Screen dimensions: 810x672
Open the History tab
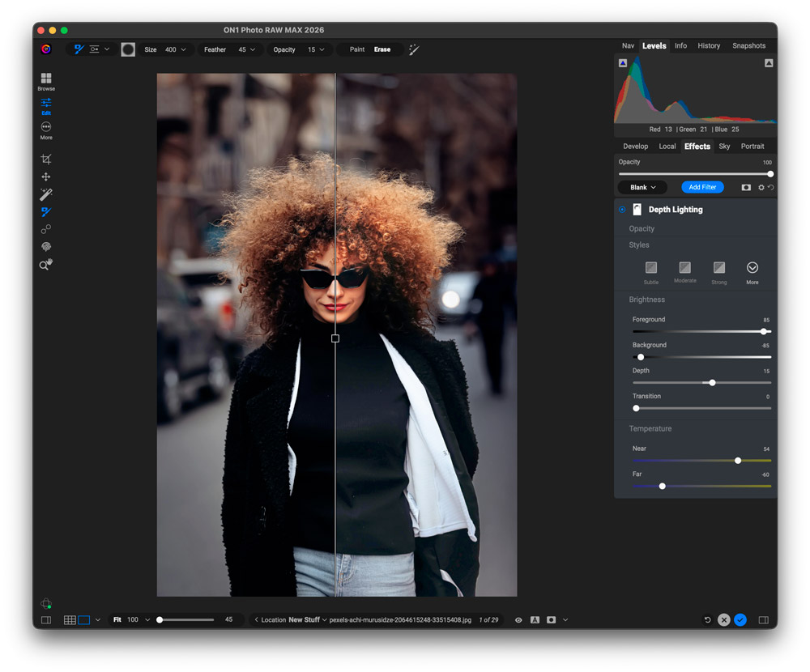tap(709, 46)
